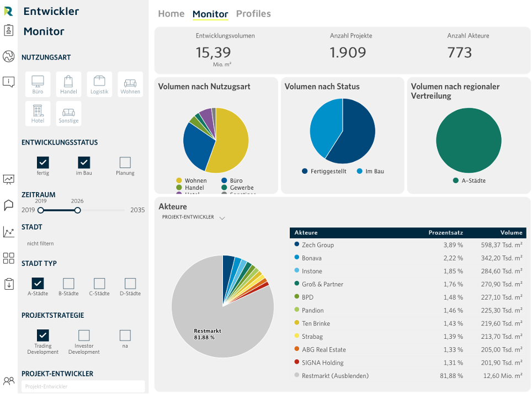
Task: Select the Logistik usage type icon
Action: 99,84
